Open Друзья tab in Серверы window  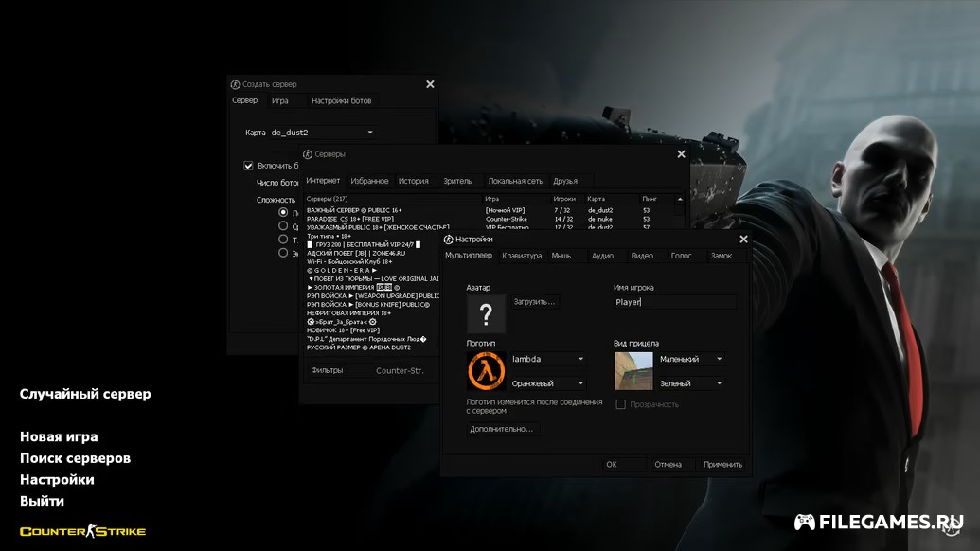coord(565,181)
